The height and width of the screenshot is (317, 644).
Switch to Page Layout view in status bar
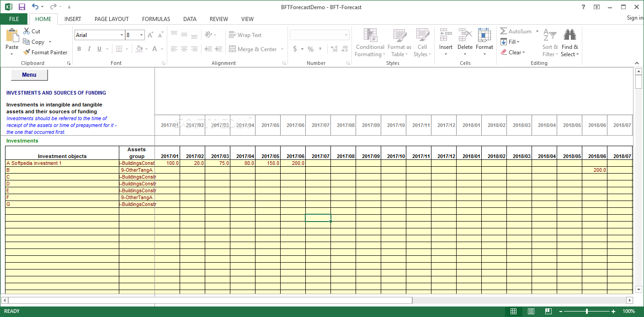[x=531, y=312]
